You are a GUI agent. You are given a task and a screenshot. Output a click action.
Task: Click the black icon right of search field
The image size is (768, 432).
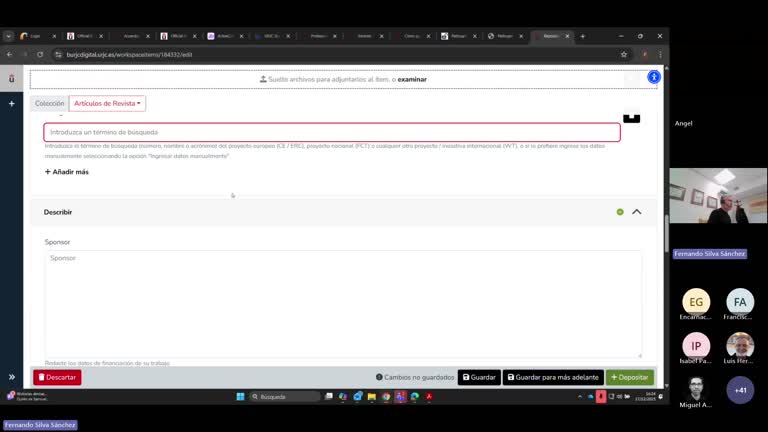coord(631,117)
